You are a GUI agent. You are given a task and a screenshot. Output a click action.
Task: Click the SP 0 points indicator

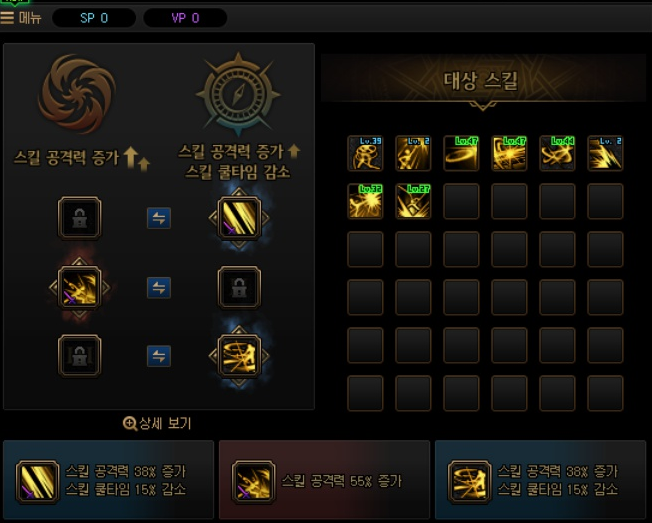pos(94,18)
